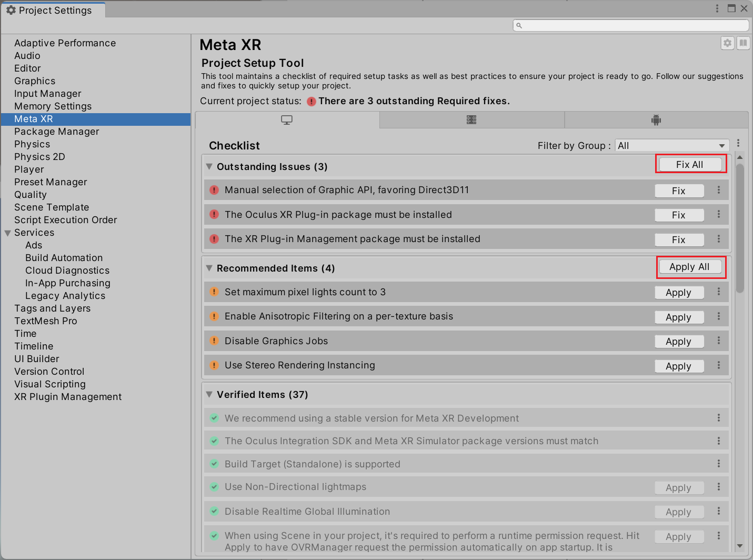Collapse the Verified Items section
The image size is (753, 560).
click(x=209, y=394)
